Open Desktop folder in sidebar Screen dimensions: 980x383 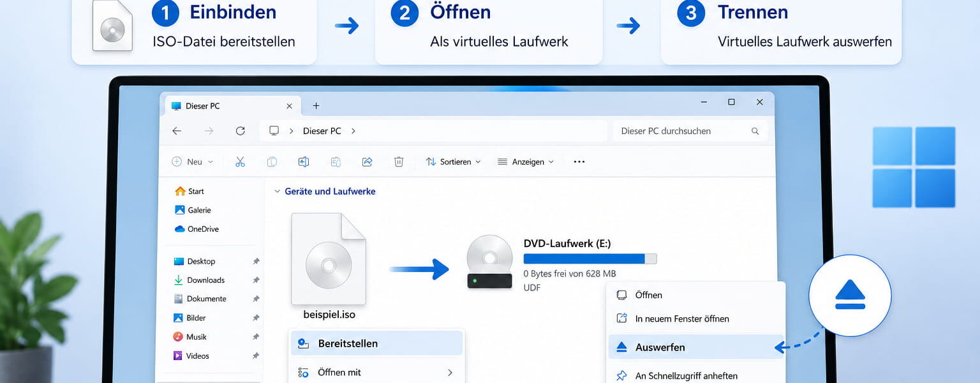click(x=195, y=261)
